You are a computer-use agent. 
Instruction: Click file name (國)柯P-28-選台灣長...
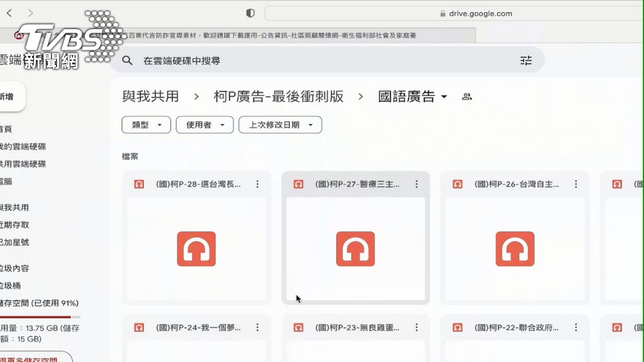(x=198, y=184)
